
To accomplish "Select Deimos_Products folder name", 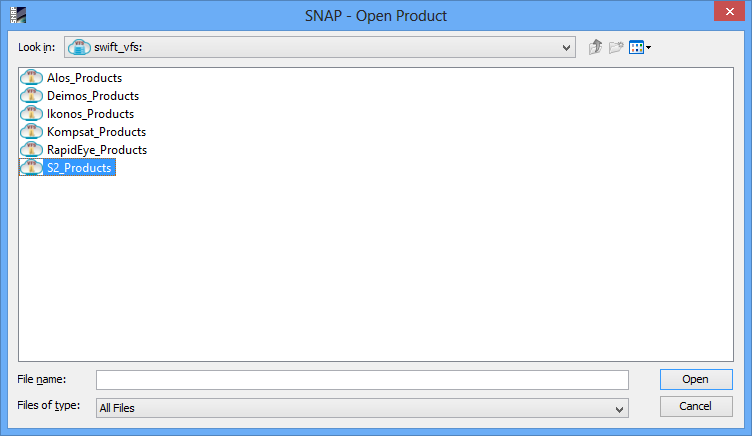I will tap(93, 95).
